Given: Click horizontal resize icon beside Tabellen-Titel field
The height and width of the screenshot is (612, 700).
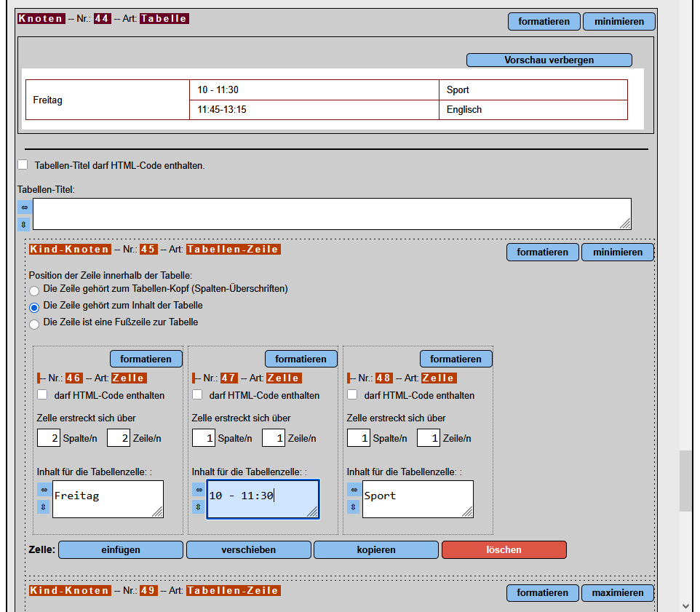Looking at the screenshot, I should (23, 207).
